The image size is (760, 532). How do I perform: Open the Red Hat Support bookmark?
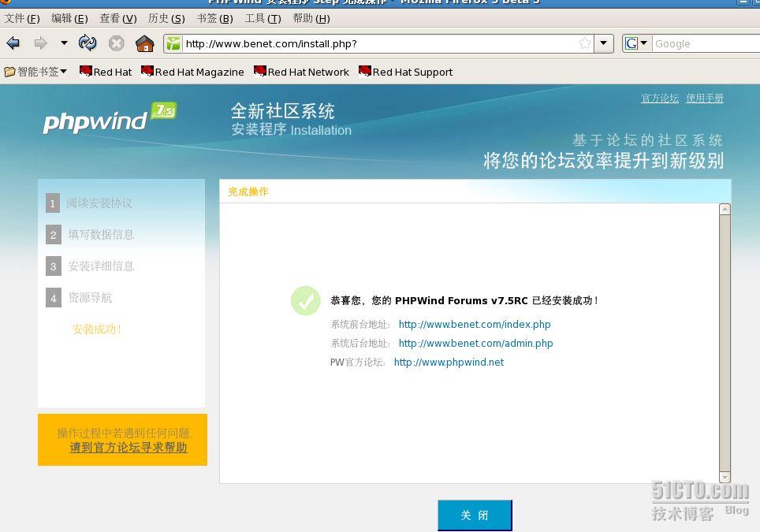tap(406, 72)
